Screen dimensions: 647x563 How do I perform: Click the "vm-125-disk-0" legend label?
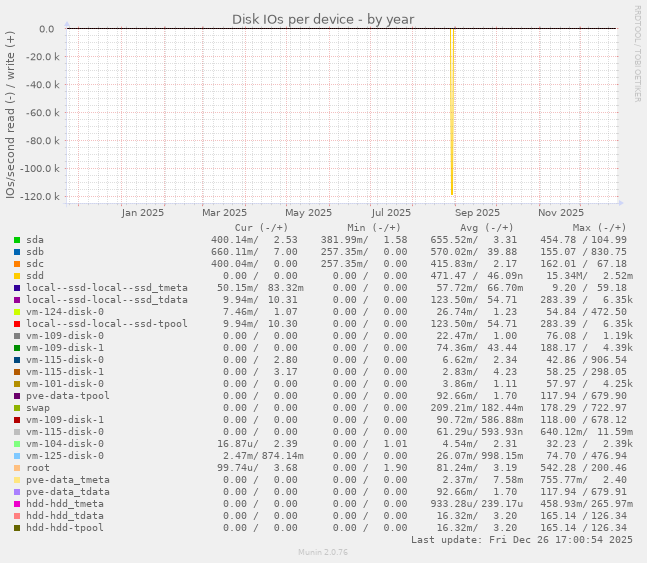65,456
